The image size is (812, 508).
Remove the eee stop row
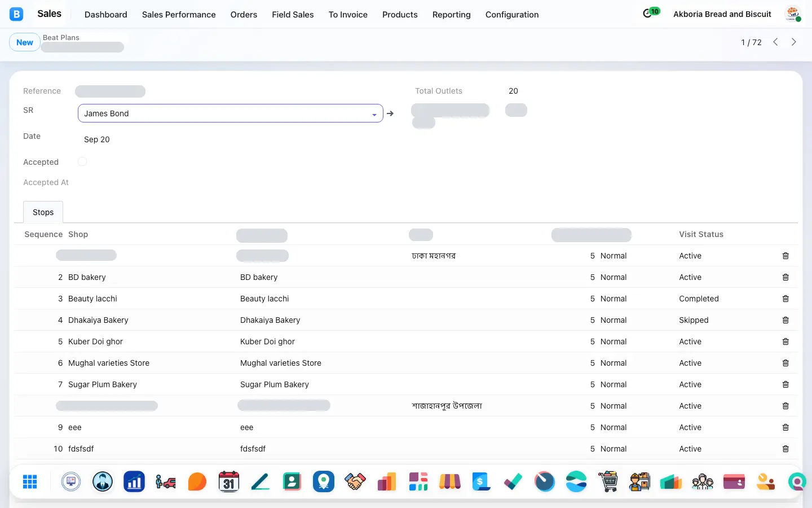(x=785, y=427)
